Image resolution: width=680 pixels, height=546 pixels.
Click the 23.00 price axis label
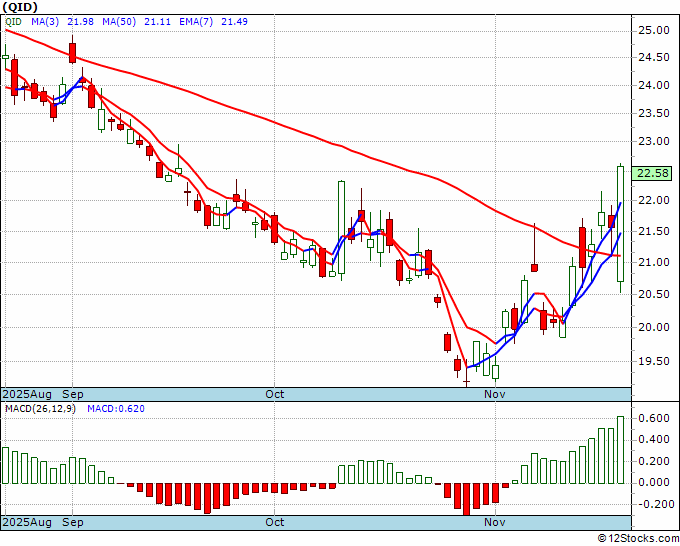pos(654,141)
